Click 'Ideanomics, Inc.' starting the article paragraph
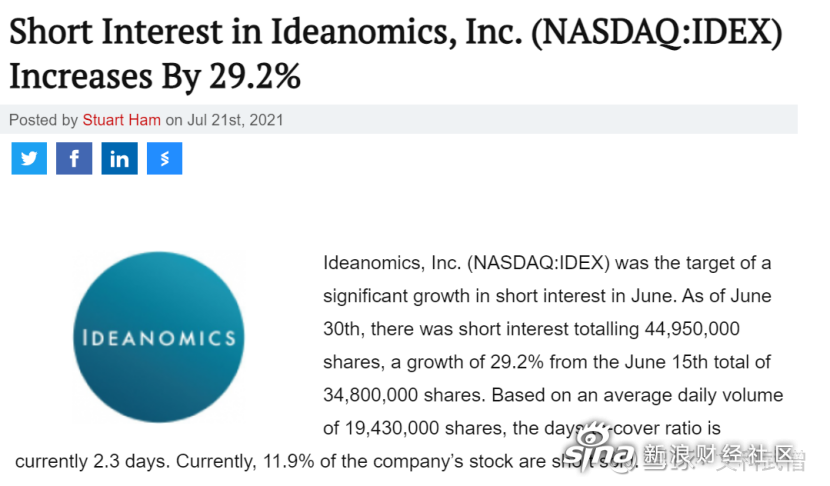 392,263
